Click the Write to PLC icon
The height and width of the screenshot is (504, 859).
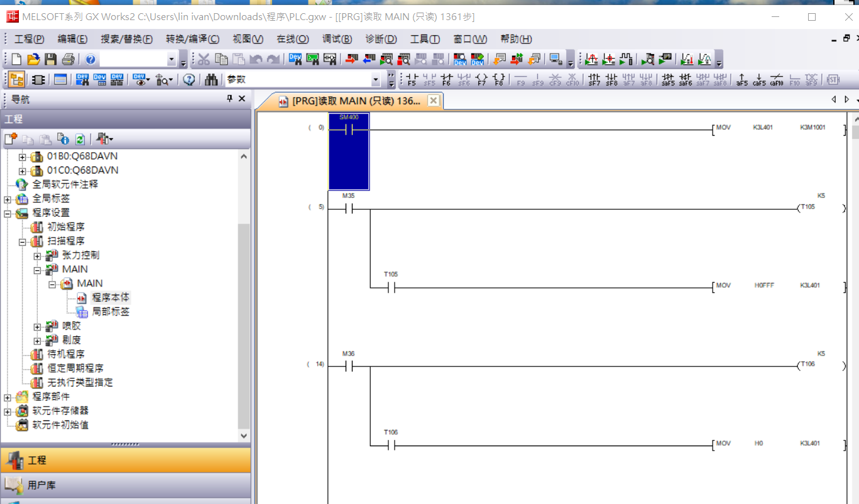(x=351, y=60)
